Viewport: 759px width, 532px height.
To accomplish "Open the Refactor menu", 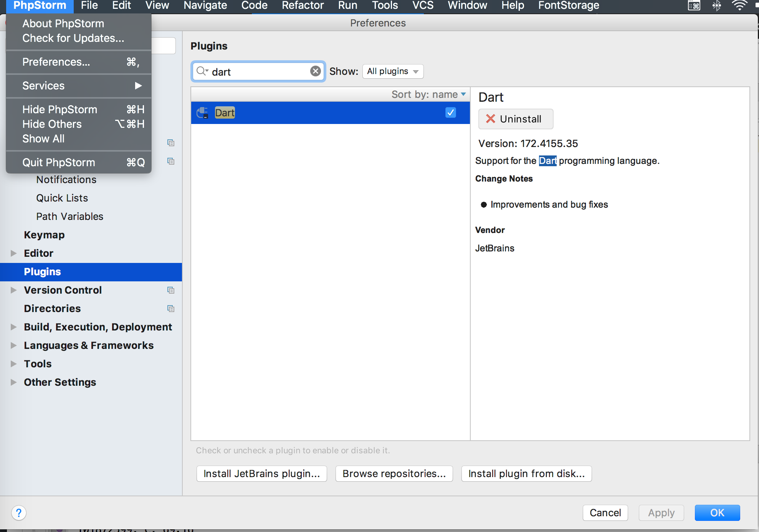I will point(303,5).
